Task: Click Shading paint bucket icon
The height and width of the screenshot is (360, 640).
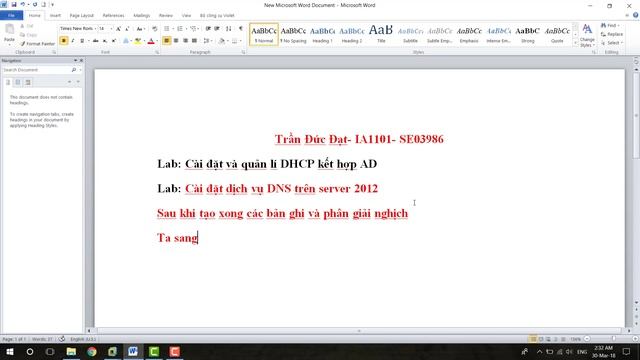Action: 222,41
